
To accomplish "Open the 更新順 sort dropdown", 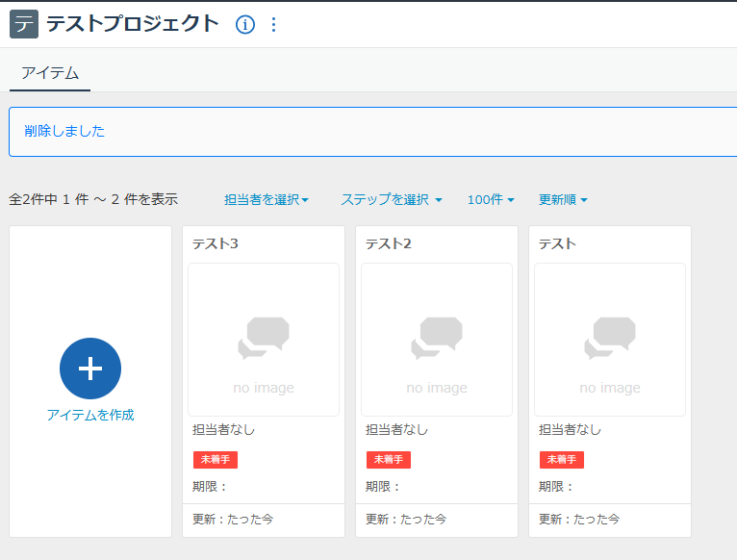I will 563,199.
